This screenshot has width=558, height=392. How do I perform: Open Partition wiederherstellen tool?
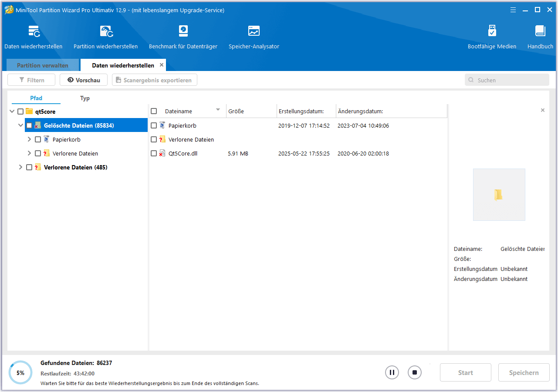coord(106,37)
